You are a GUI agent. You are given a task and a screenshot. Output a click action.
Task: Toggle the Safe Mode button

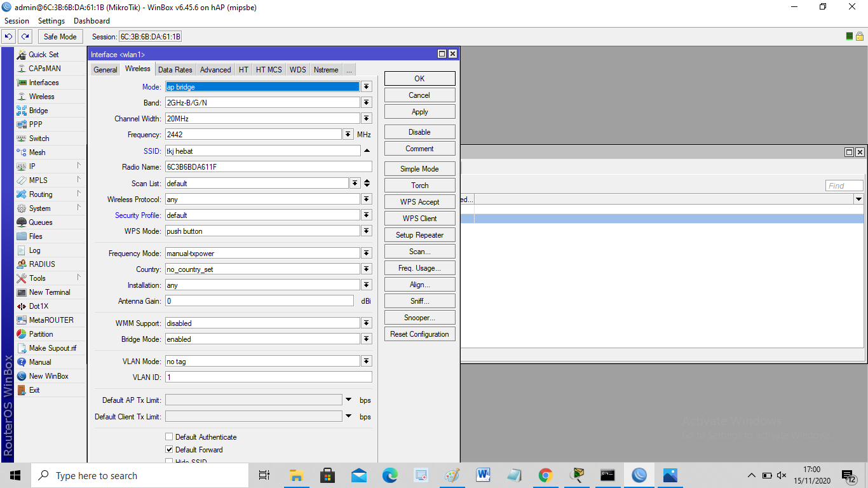coord(60,37)
